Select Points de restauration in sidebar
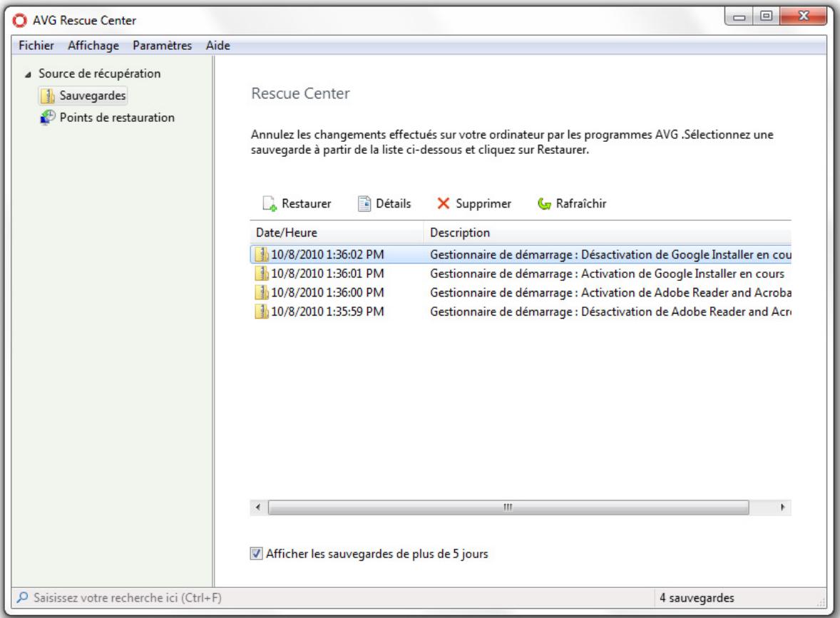840x618 pixels. coord(117,118)
